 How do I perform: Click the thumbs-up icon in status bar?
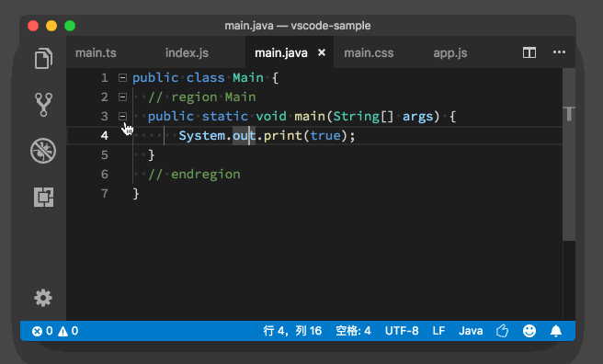[502, 331]
